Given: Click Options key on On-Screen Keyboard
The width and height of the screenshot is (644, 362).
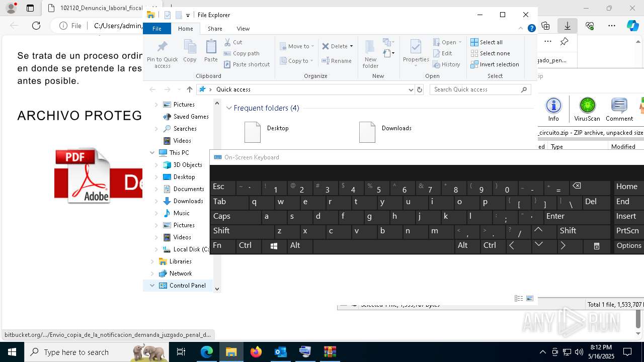Looking at the screenshot, I should coord(629,246).
